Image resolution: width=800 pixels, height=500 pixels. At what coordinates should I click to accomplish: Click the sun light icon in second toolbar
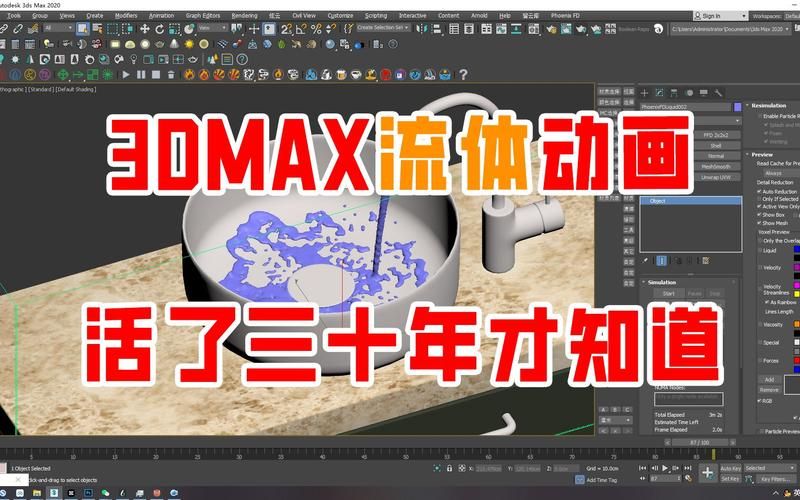(x=189, y=44)
